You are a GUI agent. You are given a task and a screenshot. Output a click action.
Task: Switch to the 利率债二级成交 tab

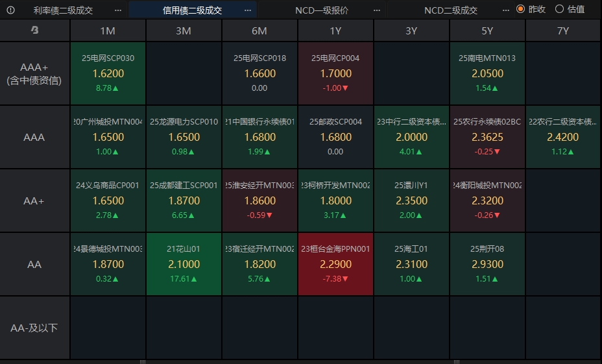pos(63,10)
